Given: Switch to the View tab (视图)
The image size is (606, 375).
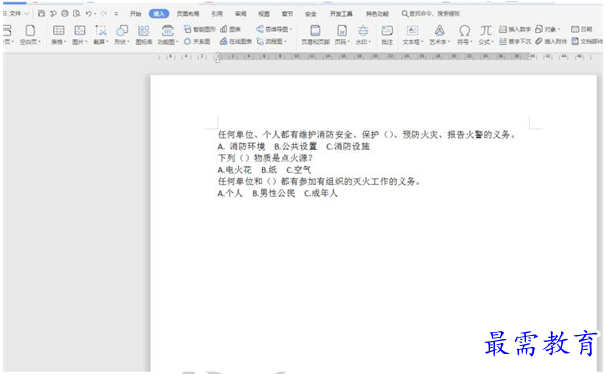Looking at the screenshot, I should [264, 14].
